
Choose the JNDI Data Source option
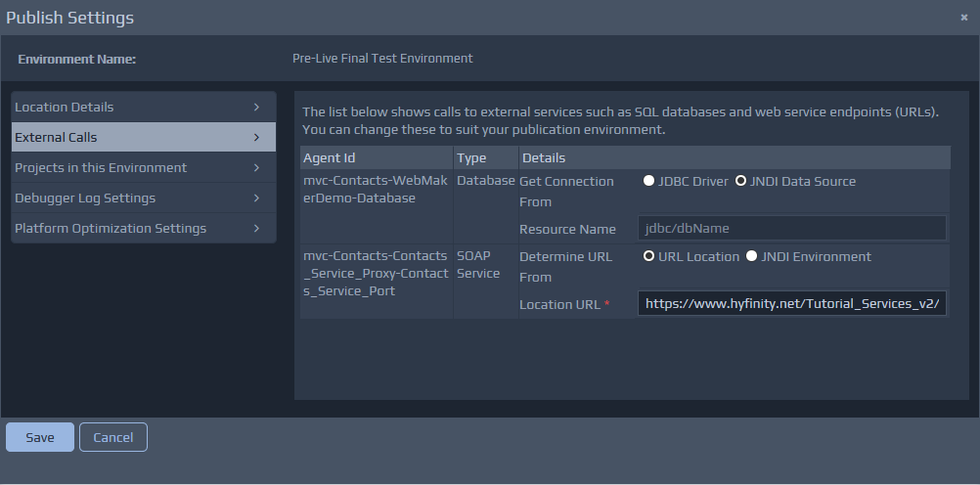click(740, 181)
